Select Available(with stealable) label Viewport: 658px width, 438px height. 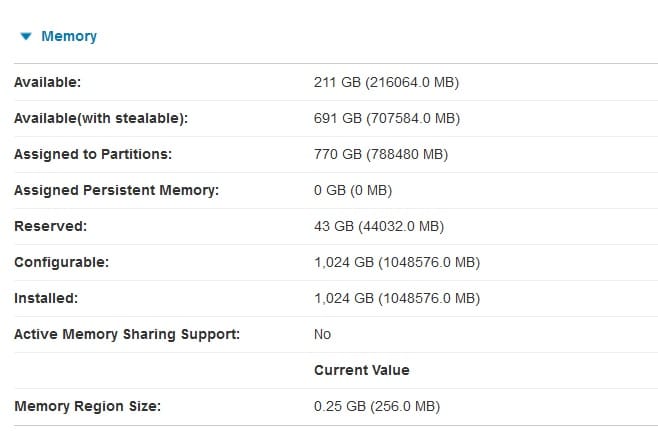click(101, 118)
